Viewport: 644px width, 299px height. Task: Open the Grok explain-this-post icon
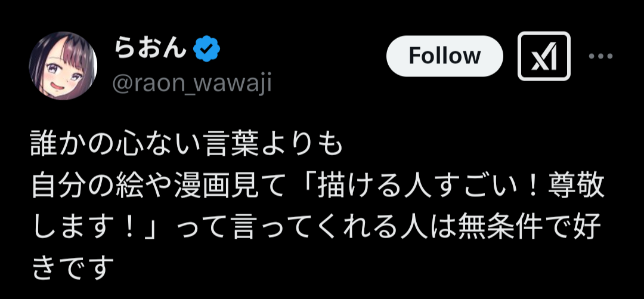pyautogui.click(x=544, y=56)
